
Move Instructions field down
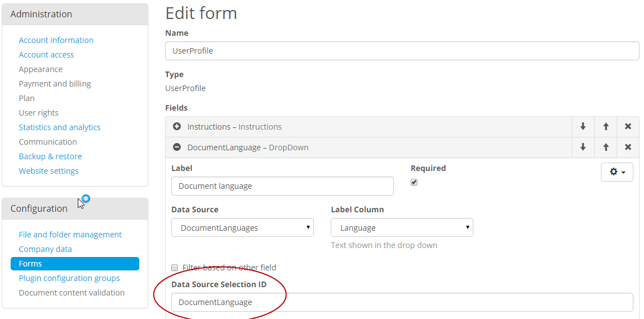583,127
